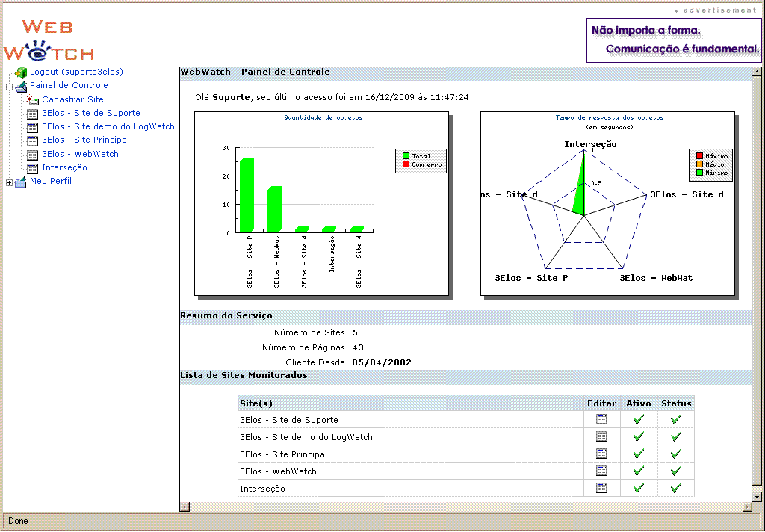Toggle Ativo checkmark for Interseção
The height and width of the screenshot is (532, 765).
click(x=638, y=489)
